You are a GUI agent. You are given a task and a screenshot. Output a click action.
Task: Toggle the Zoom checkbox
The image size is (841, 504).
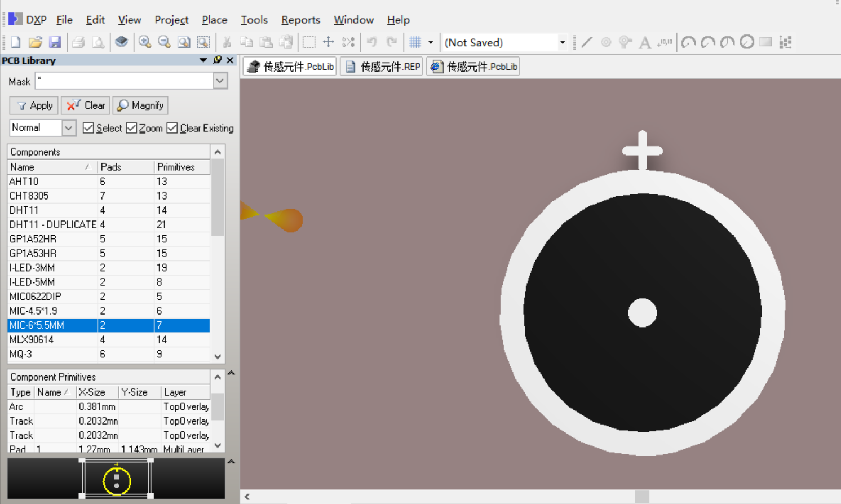pos(131,128)
